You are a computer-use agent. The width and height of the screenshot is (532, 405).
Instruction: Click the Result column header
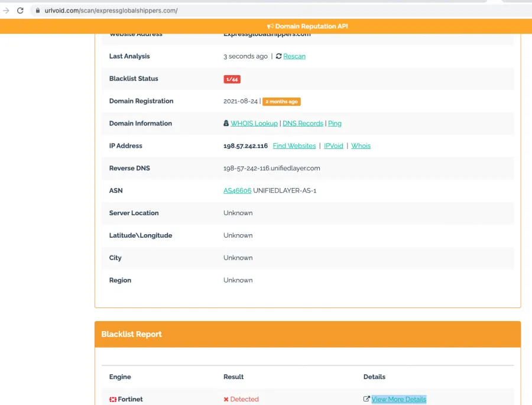[233, 377]
